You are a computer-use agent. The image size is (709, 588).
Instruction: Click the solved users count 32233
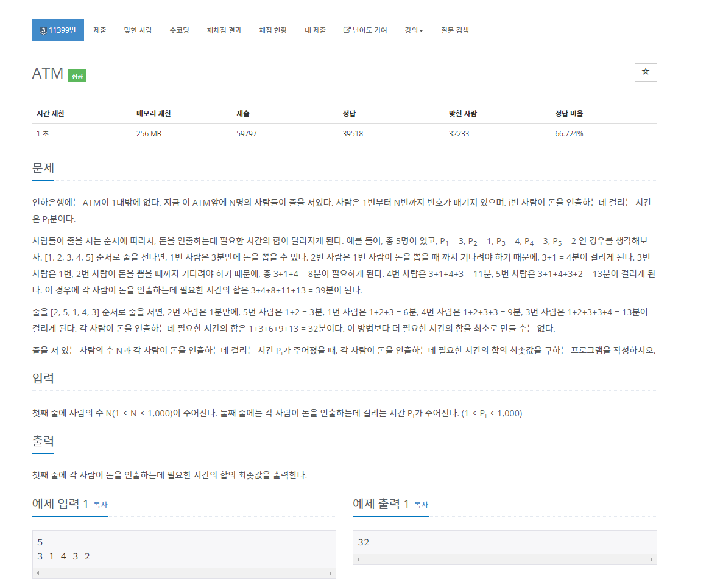click(x=459, y=134)
